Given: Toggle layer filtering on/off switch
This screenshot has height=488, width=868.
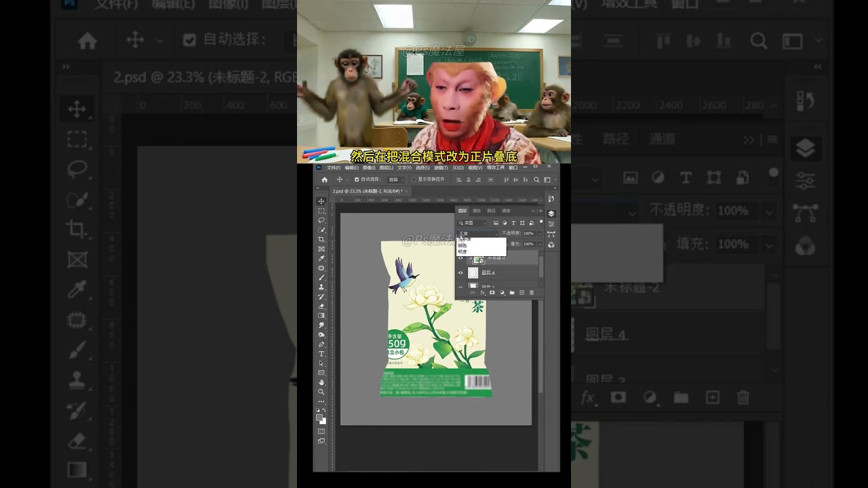Looking at the screenshot, I should [541, 222].
